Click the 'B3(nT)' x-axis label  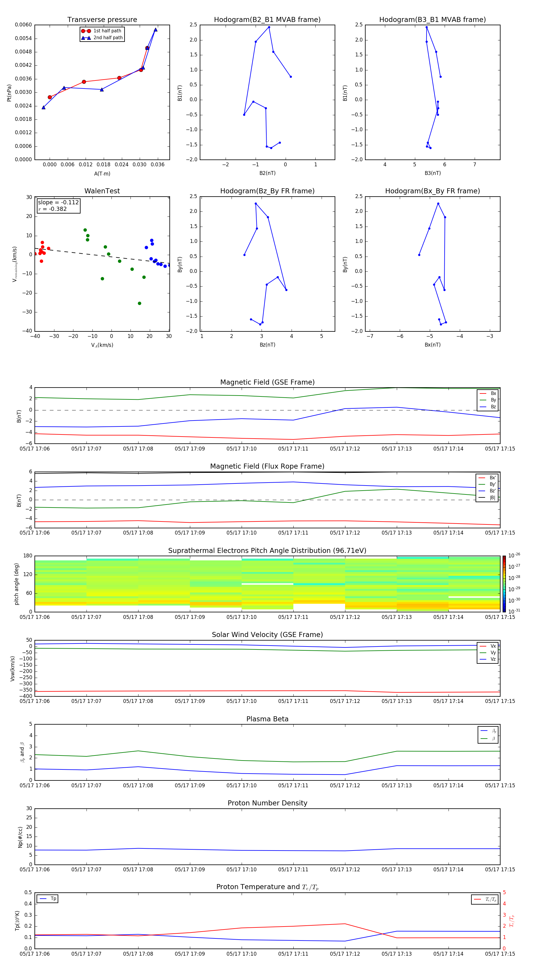coord(432,173)
